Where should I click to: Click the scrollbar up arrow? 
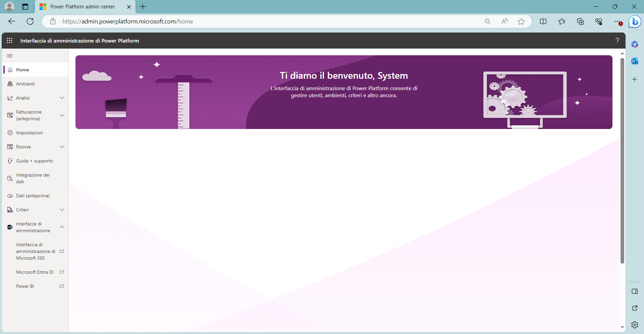coord(622,53)
